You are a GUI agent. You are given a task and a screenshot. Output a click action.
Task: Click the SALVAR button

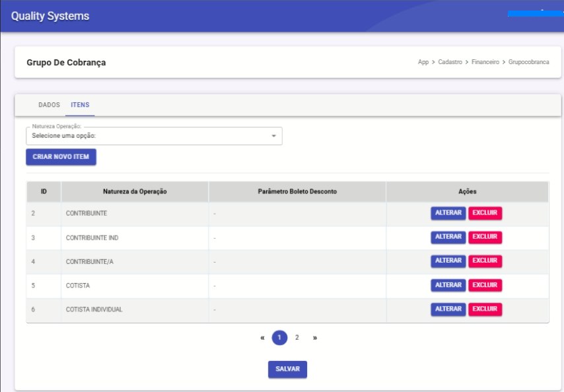pyautogui.click(x=287, y=370)
